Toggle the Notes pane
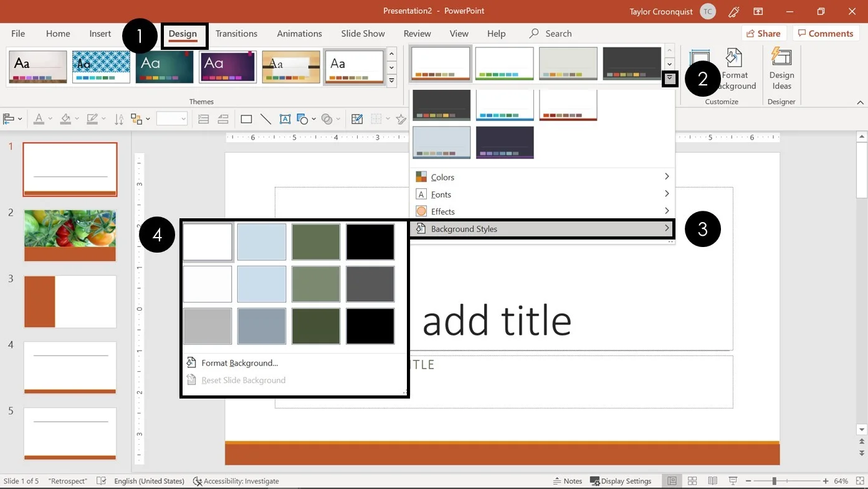This screenshot has height=489, width=868. tap(568, 481)
